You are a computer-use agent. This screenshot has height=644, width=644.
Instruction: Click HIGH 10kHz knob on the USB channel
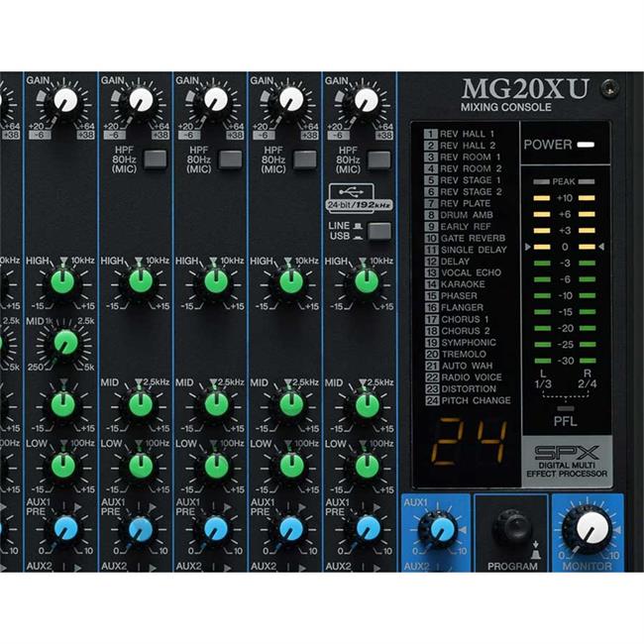pos(367,282)
